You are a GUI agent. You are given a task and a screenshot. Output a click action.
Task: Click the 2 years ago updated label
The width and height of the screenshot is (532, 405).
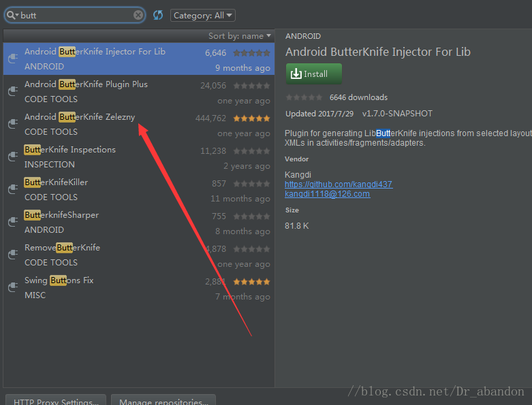pos(247,166)
